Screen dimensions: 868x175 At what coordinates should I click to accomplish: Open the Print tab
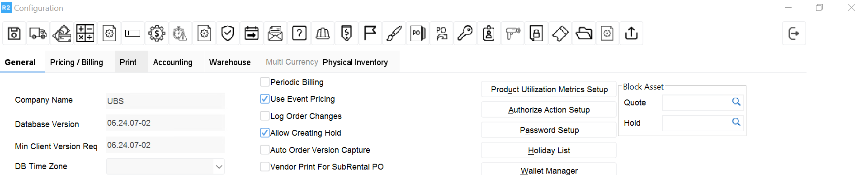coord(128,62)
